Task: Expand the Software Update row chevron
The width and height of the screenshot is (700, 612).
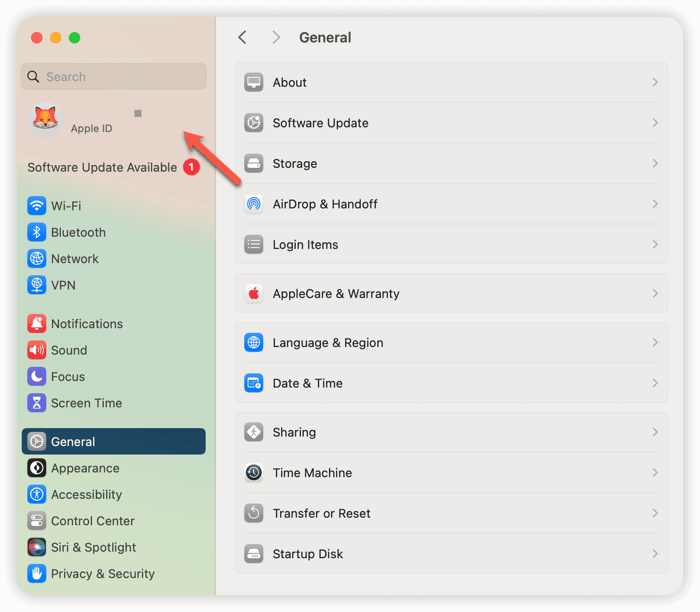Action: click(655, 123)
